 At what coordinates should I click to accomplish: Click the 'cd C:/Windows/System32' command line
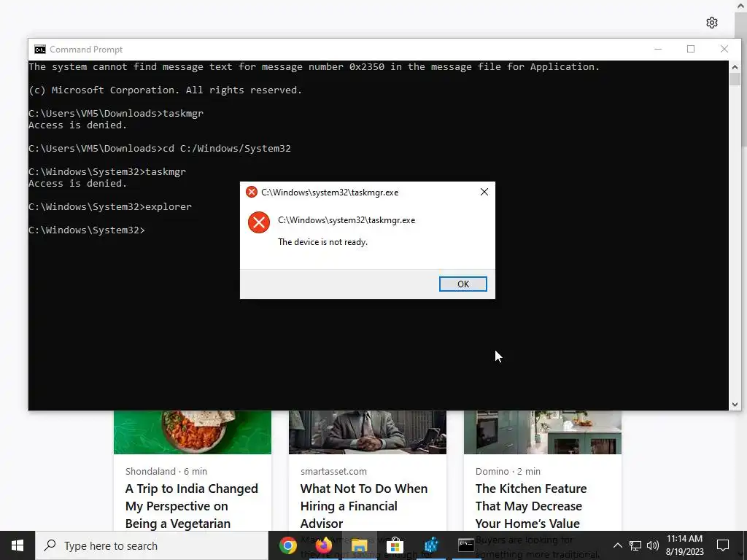(x=160, y=149)
